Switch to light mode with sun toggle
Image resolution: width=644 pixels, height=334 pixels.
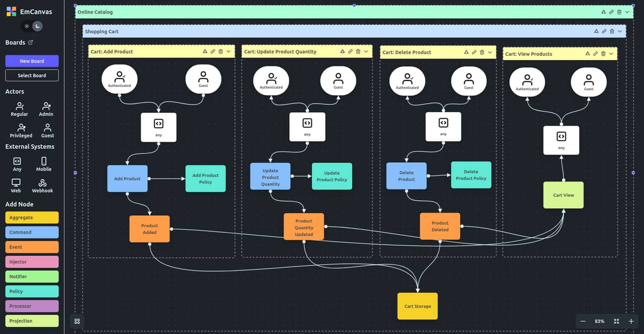pos(27,26)
